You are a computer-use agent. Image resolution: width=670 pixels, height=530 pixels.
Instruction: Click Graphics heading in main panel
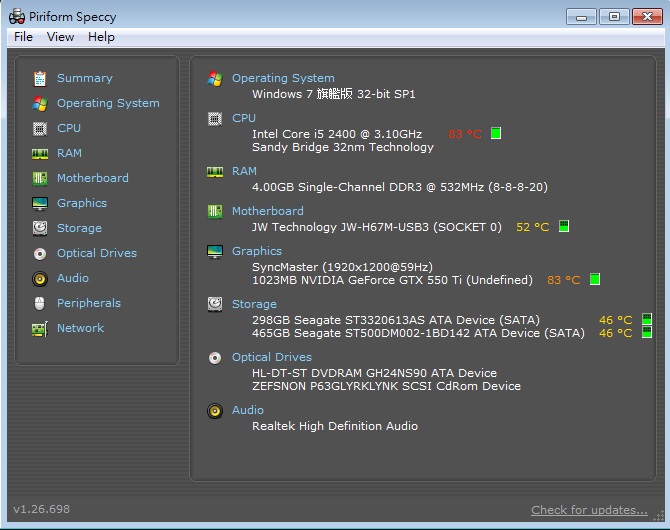[256, 251]
